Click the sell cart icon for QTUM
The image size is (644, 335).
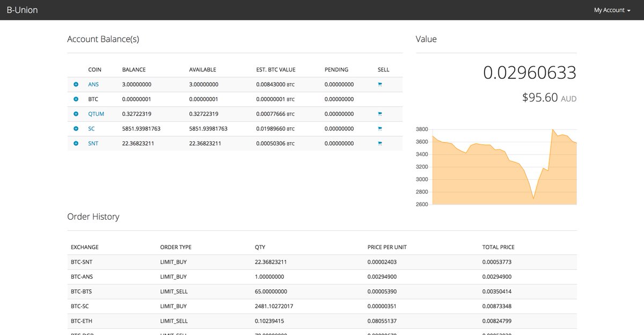(x=380, y=114)
